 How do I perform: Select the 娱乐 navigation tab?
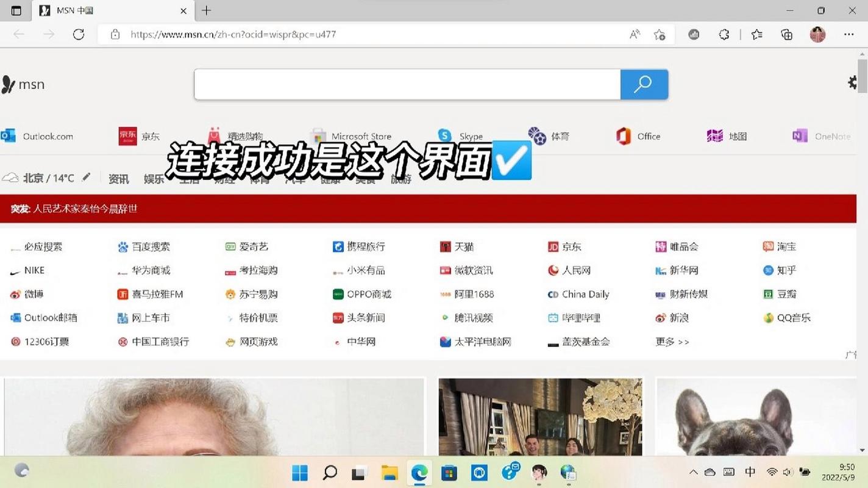click(154, 179)
